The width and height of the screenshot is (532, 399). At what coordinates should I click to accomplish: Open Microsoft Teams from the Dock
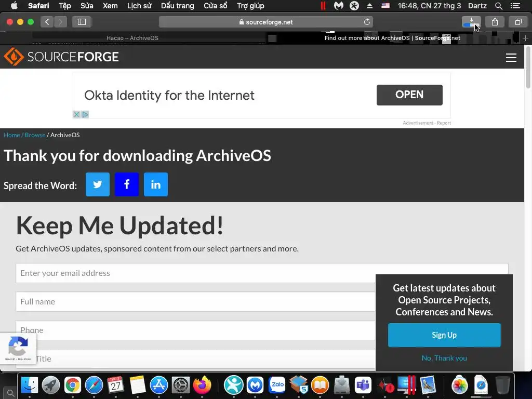click(363, 385)
